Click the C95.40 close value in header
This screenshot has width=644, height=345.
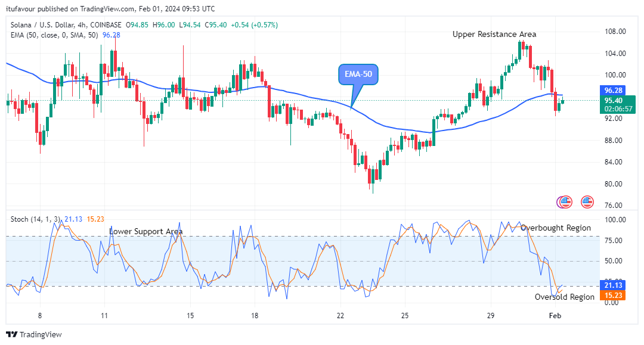point(216,25)
